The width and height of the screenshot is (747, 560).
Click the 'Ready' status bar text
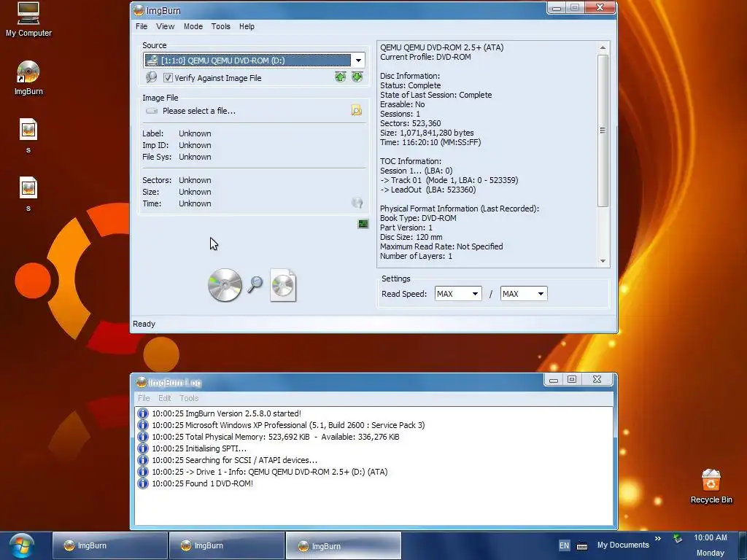pos(144,324)
